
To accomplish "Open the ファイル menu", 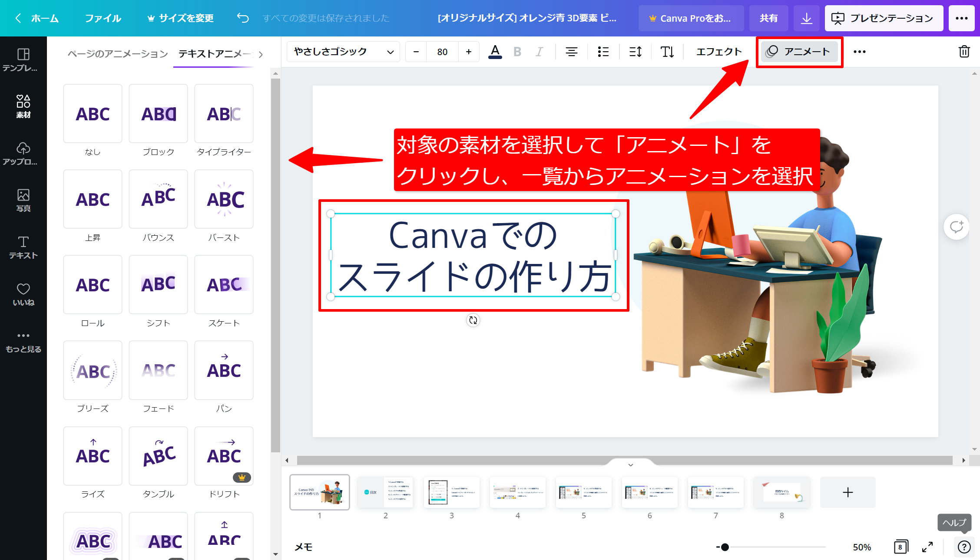I will [x=103, y=18].
